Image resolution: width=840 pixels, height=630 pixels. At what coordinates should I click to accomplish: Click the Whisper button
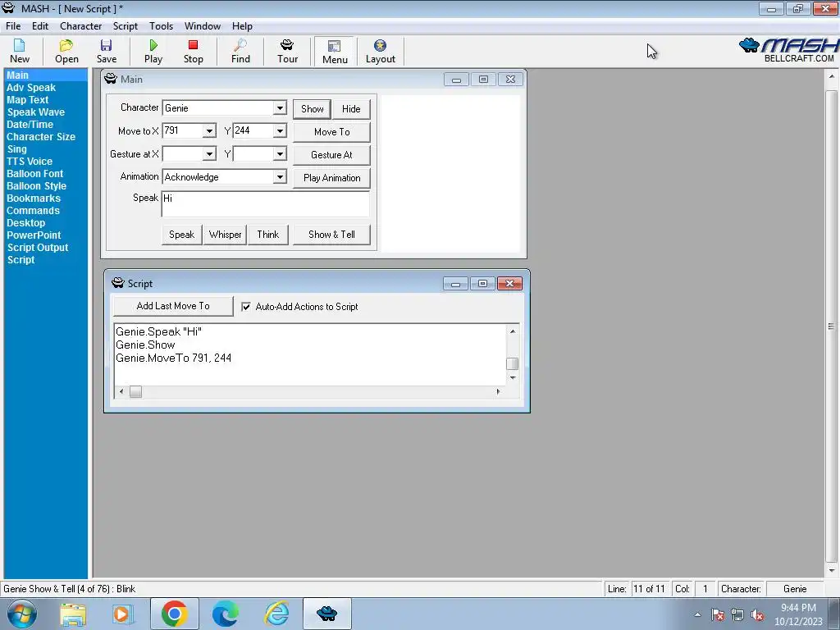click(x=226, y=234)
